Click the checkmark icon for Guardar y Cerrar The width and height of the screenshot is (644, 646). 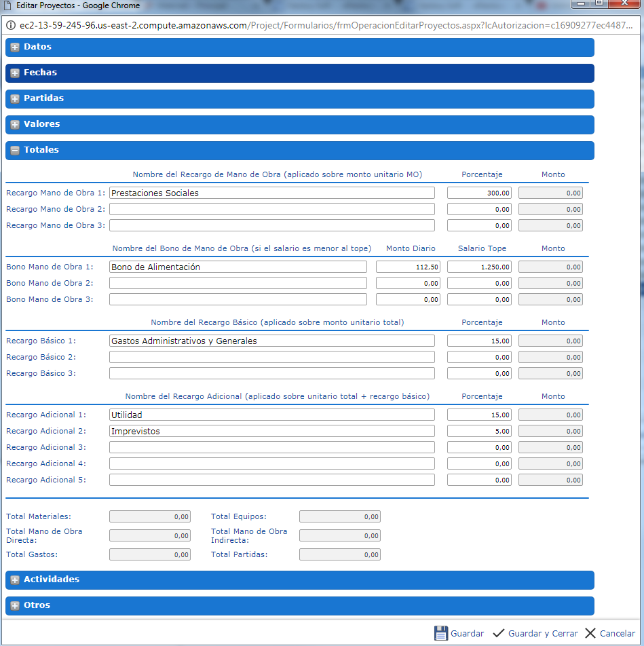pyautogui.click(x=499, y=633)
